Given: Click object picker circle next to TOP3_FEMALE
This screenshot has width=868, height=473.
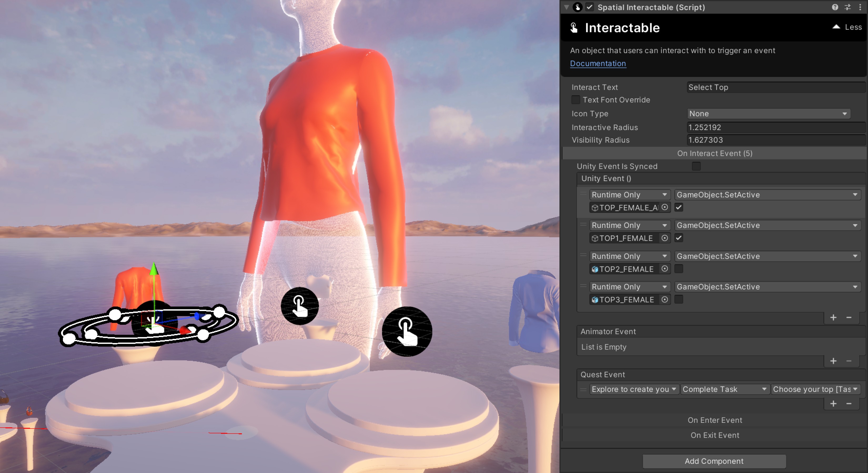Looking at the screenshot, I should point(664,299).
